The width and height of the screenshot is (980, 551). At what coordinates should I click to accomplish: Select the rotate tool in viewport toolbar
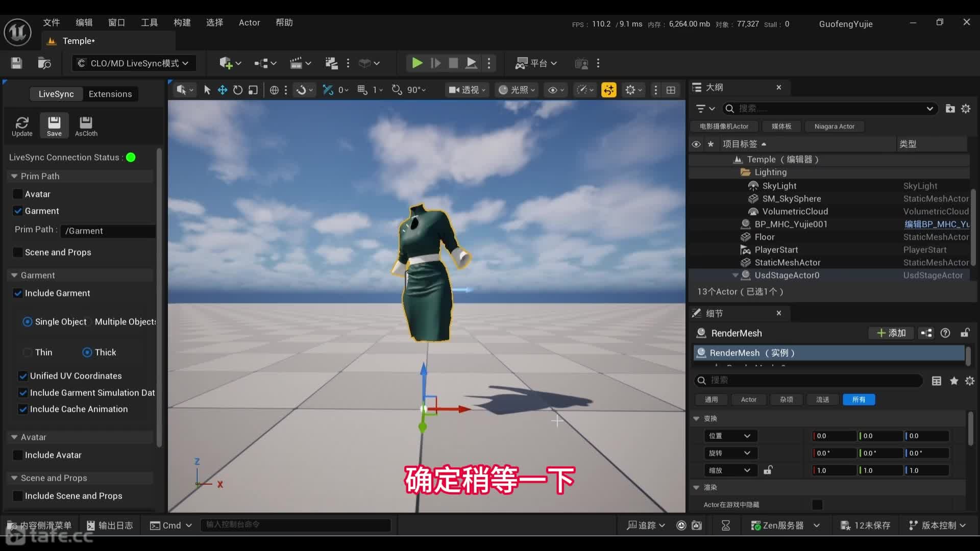pyautogui.click(x=237, y=90)
